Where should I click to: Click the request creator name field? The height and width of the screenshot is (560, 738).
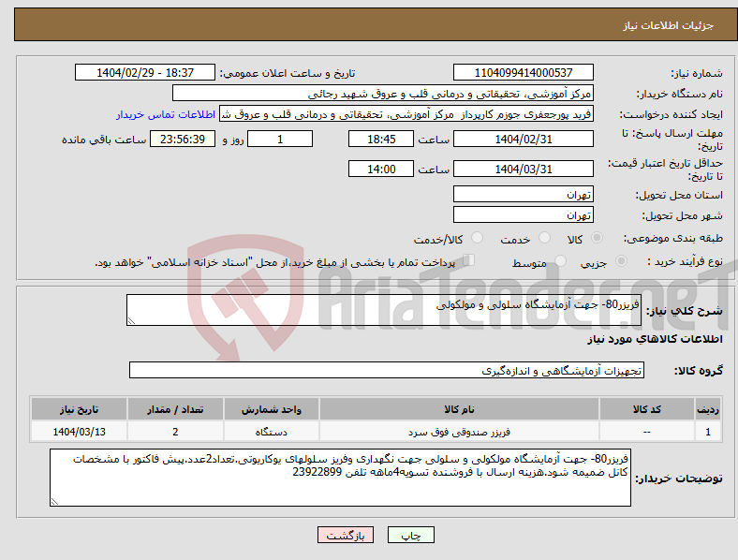[406, 114]
